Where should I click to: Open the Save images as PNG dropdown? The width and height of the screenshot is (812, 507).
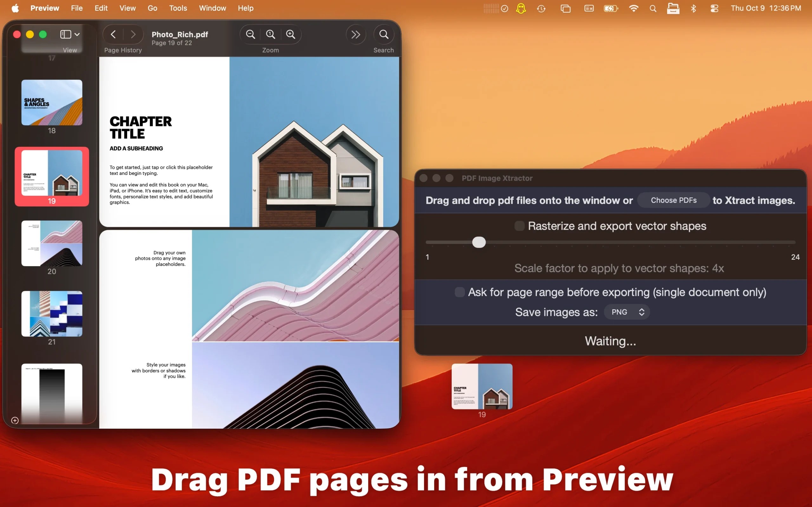pyautogui.click(x=626, y=312)
